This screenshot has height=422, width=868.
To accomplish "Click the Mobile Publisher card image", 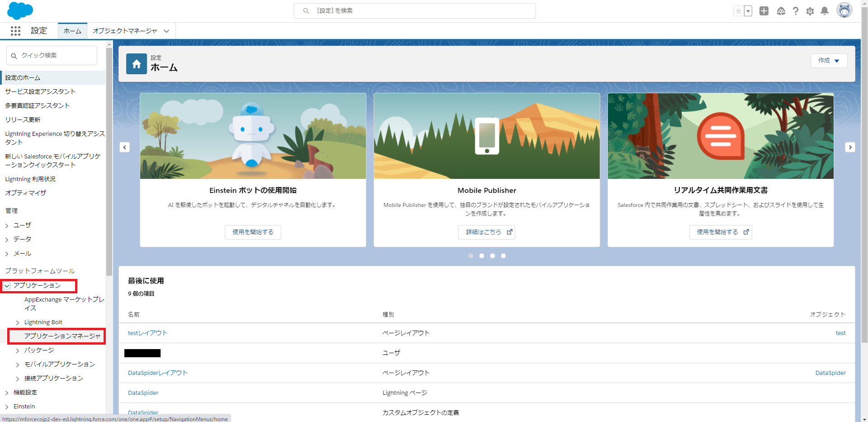I will coord(487,136).
